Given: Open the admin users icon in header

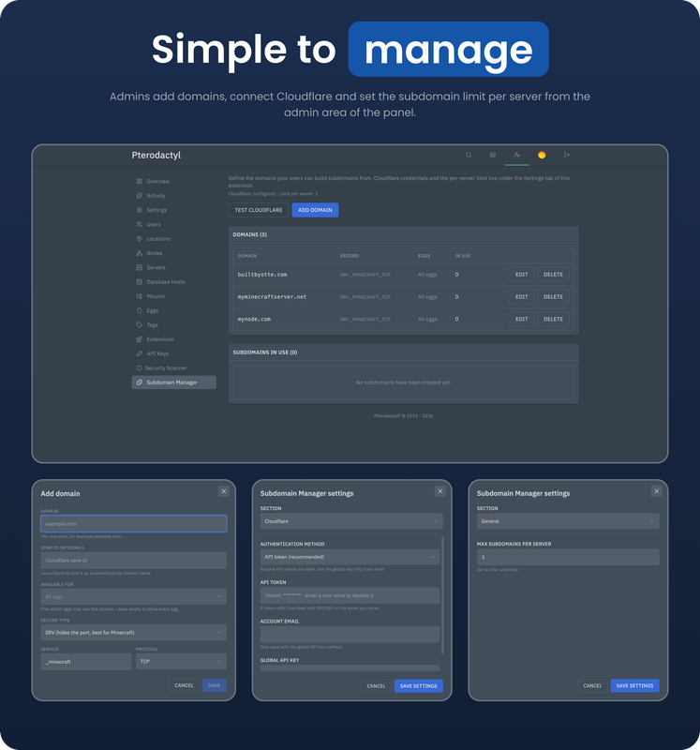Looking at the screenshot, I should pyautogui.click(x=517, y=155).
